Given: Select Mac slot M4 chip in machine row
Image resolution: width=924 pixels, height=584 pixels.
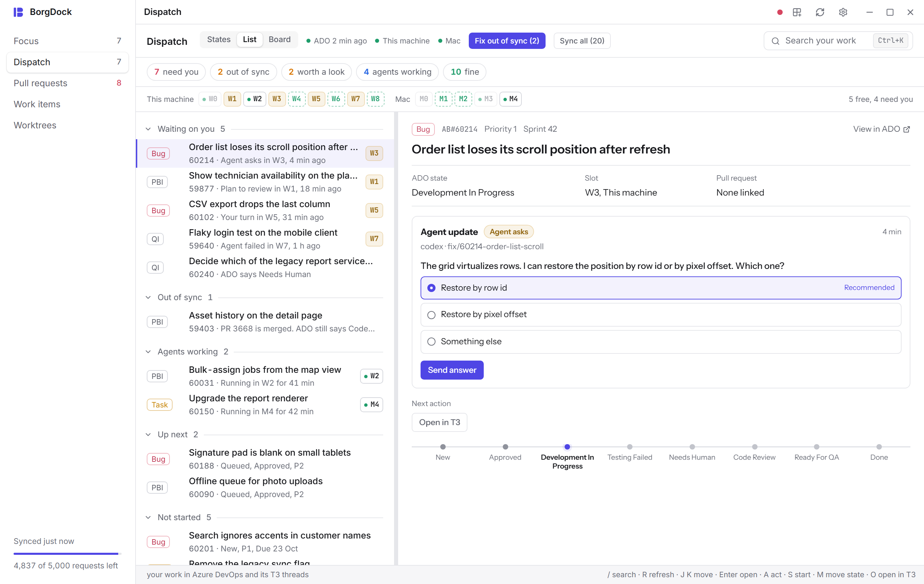Looking at the screenshot, I should pos(510,99).
